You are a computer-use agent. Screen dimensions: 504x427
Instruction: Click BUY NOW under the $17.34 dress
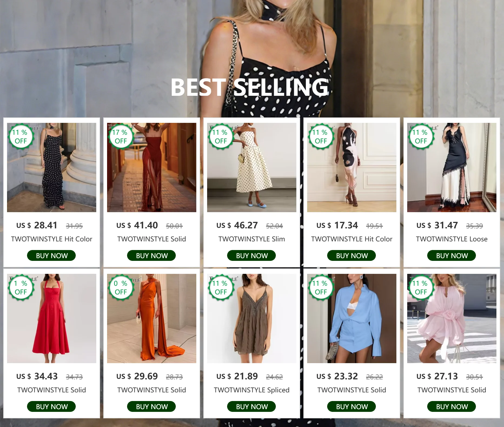[352, 255]
